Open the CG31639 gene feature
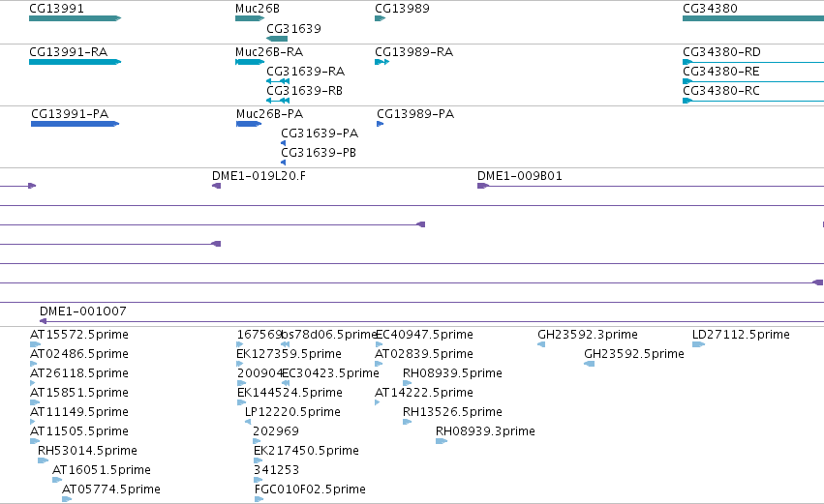This screenshot has height=504, width=824. (277, 39)
